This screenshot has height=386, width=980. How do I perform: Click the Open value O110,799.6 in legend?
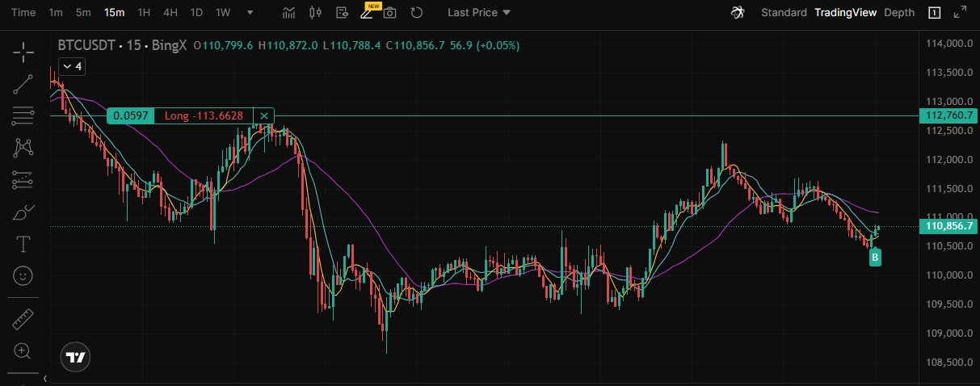[x=224, y=45]
